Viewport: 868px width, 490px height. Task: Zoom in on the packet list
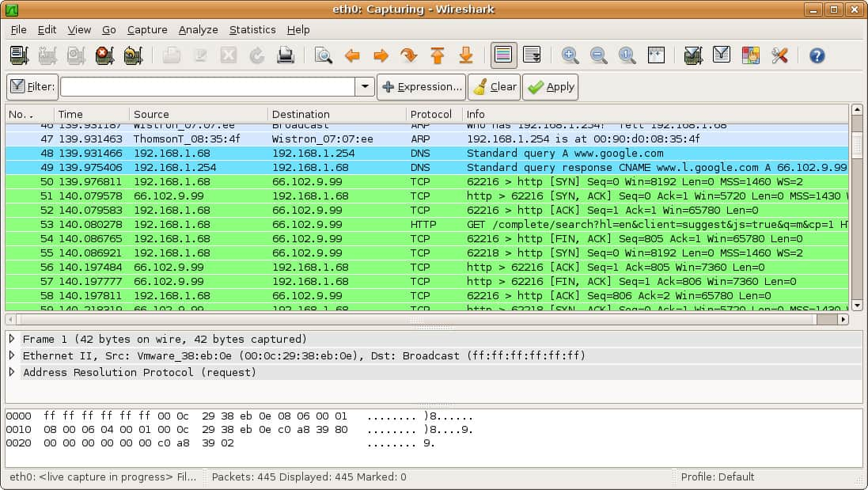coord(570,55)
